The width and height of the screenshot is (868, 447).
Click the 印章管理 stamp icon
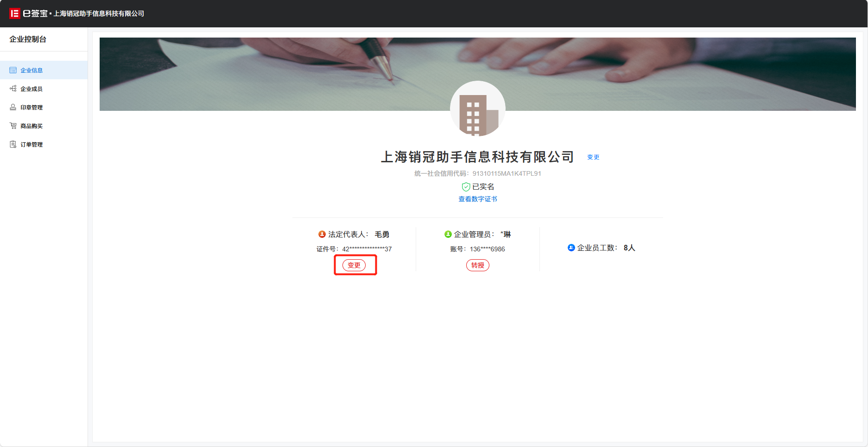[x=13, y=107]
